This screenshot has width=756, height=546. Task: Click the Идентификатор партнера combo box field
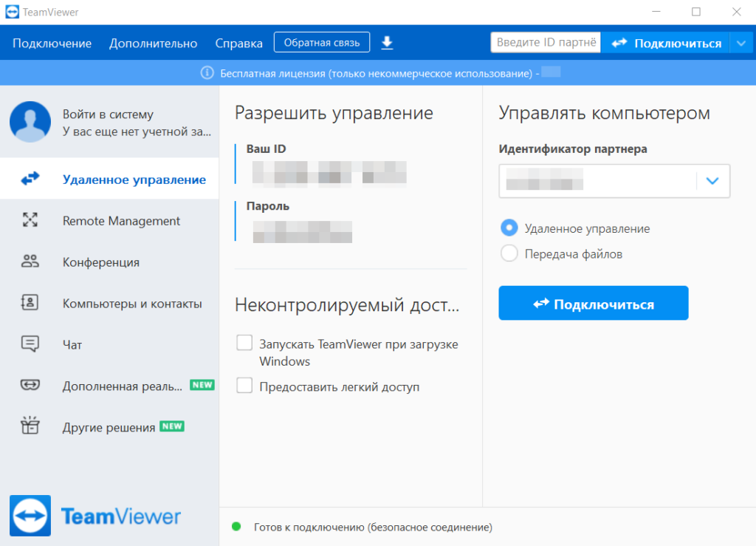pyautogui.click(x=614, y=181)
